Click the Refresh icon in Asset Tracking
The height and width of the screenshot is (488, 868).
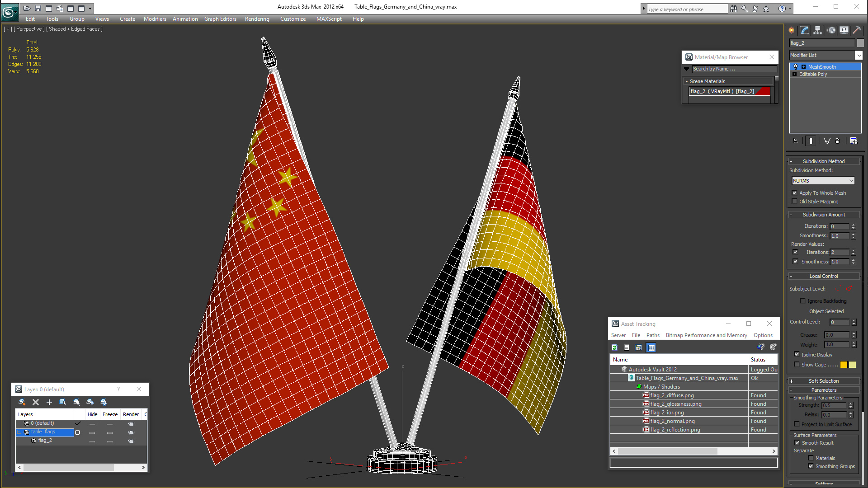[614, 347]
